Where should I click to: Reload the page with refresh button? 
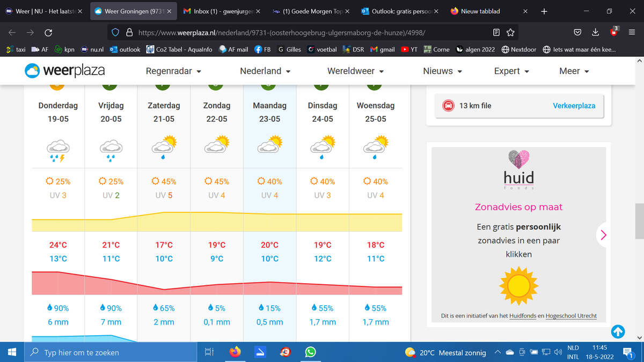click(48, 33)
